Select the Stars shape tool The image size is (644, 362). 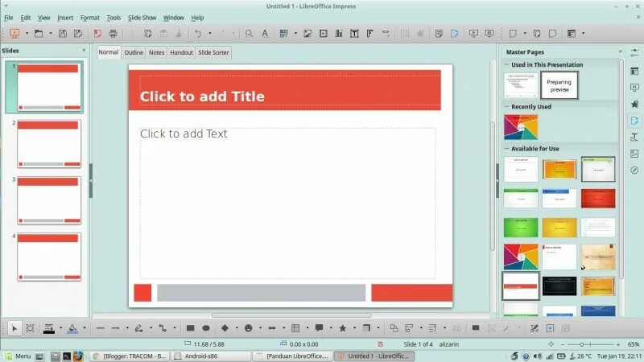tap(343, 328)
